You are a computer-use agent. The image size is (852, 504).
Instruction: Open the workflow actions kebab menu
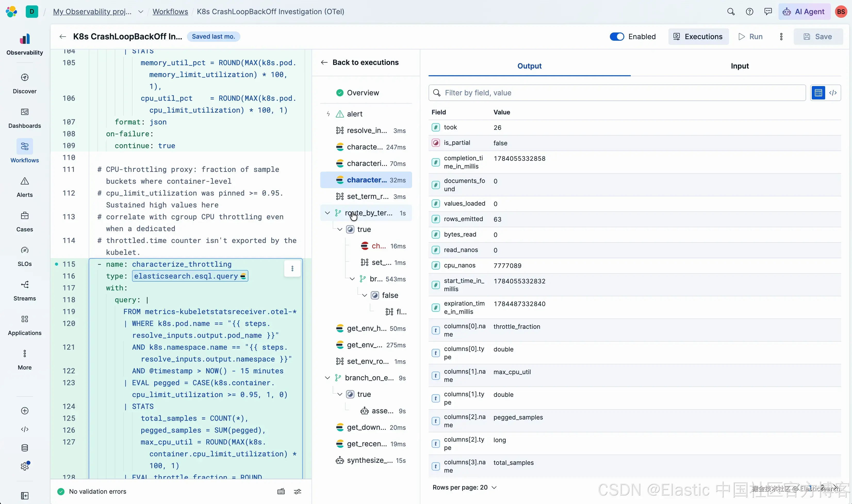pyautogui.click(x=781, y=36)
